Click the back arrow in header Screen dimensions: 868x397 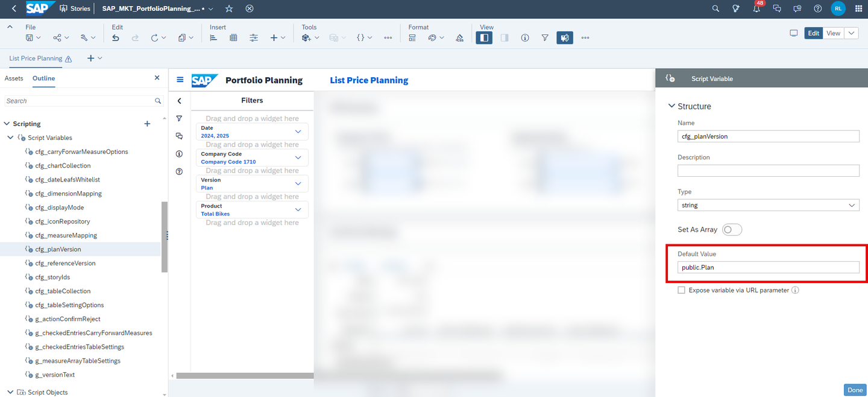[14, 8]
